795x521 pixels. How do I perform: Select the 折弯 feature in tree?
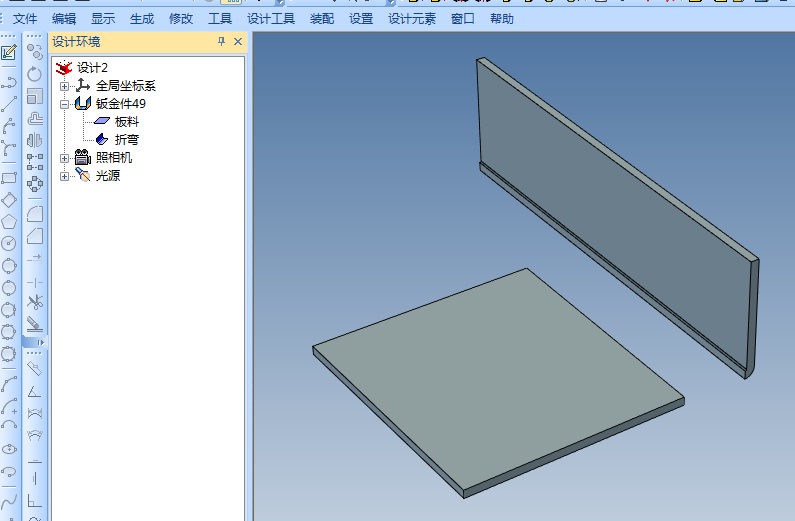126,140
